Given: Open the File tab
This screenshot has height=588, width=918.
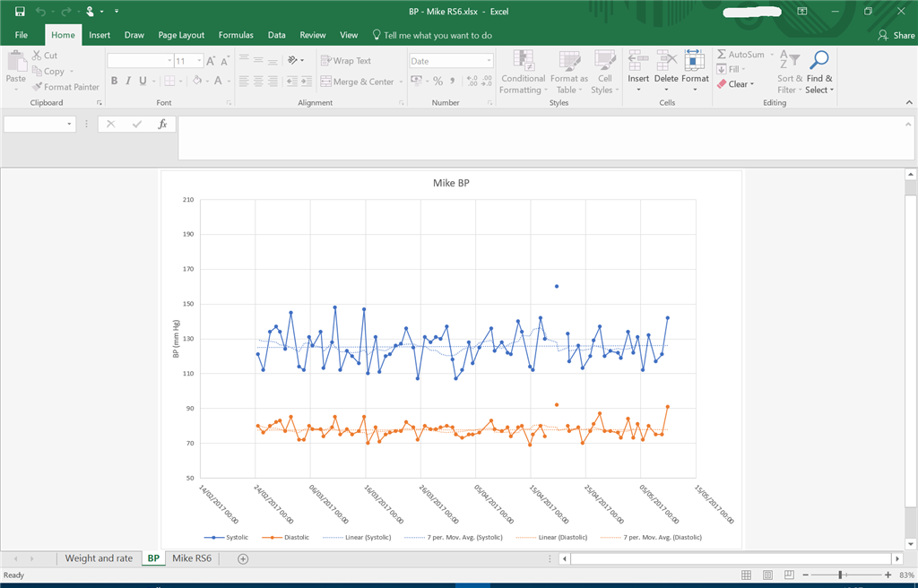Looking at the screenshot, I should coord(22,35).
